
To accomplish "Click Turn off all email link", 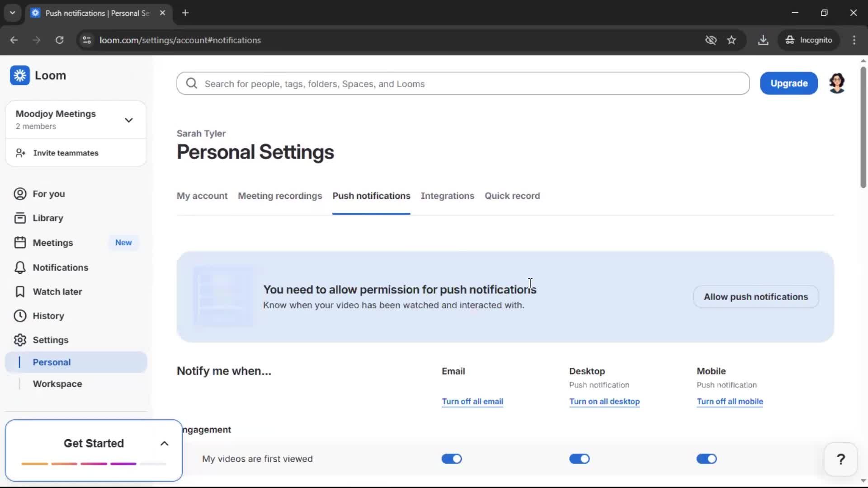I will (472, 401).
